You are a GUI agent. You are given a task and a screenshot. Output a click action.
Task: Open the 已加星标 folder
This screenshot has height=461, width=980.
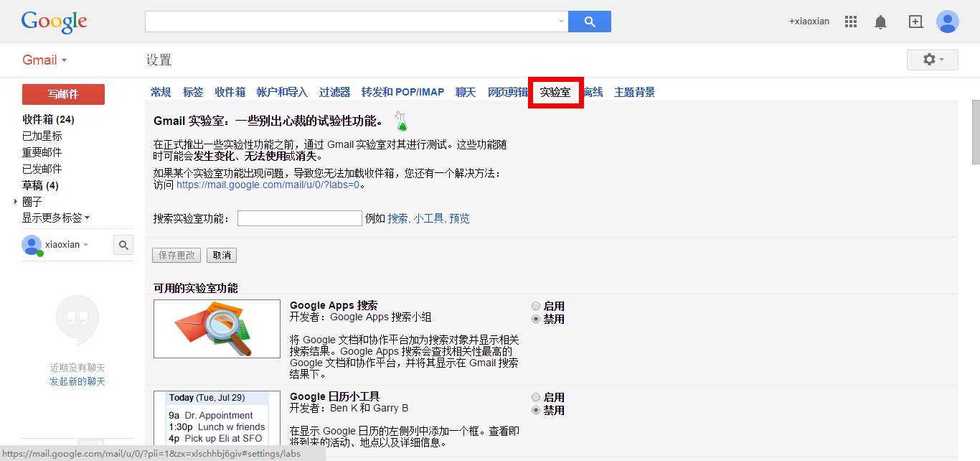42,136
